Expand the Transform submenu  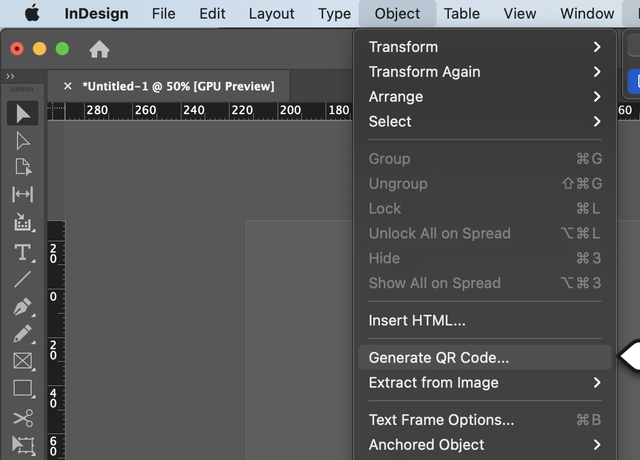485,47
